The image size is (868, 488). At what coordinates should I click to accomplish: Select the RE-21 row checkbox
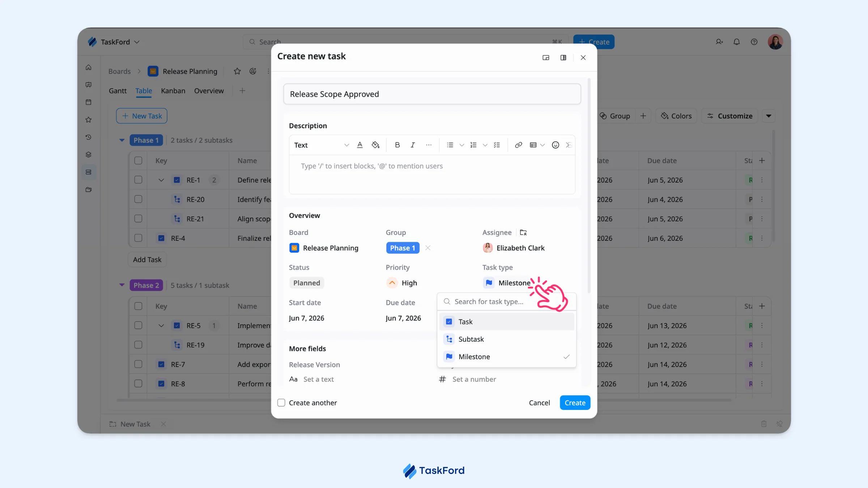138,219
